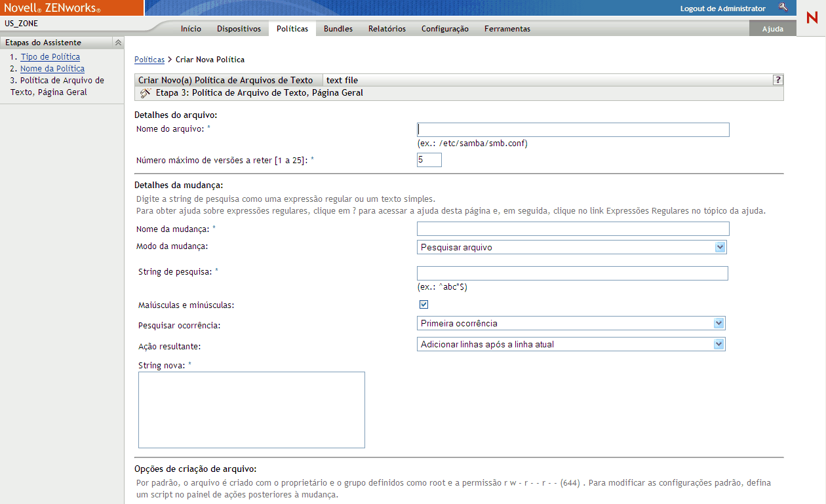This screenshot has height=504, width=826.
Task: Go to the Início tab
Action: pyautogui.click(x=191, y=29)
